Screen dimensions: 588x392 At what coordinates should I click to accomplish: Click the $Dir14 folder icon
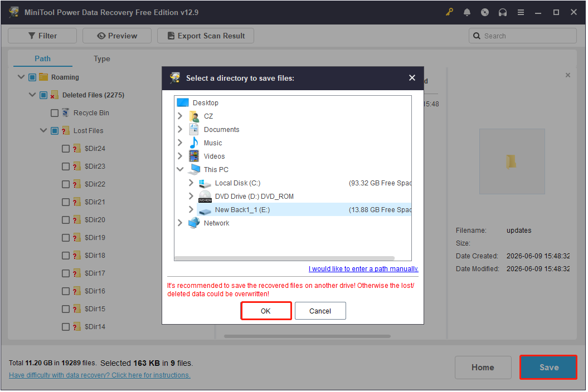pos(77,327)
